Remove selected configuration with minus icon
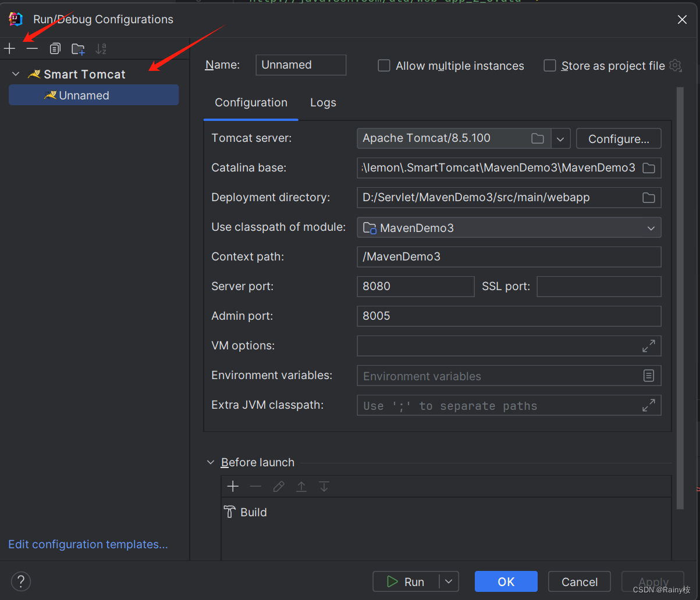The height and width of the screenshot is (600, 700). click(x=32, y=49)
